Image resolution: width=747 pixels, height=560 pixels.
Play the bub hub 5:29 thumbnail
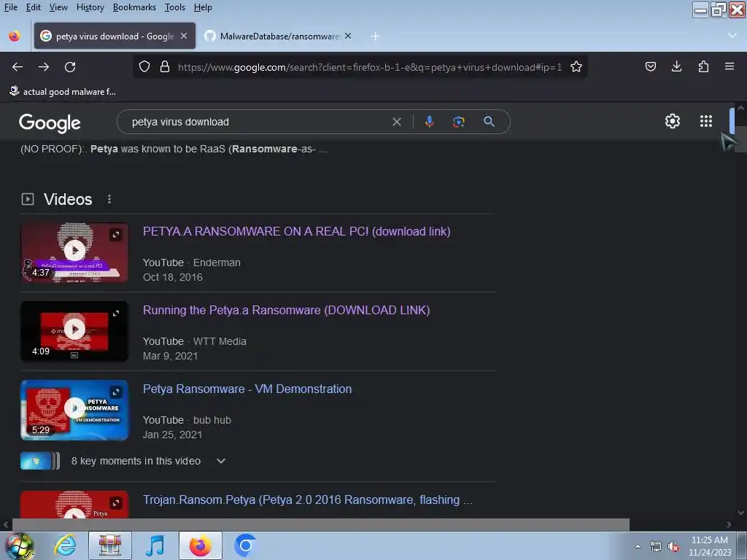[x=74, y=410]
